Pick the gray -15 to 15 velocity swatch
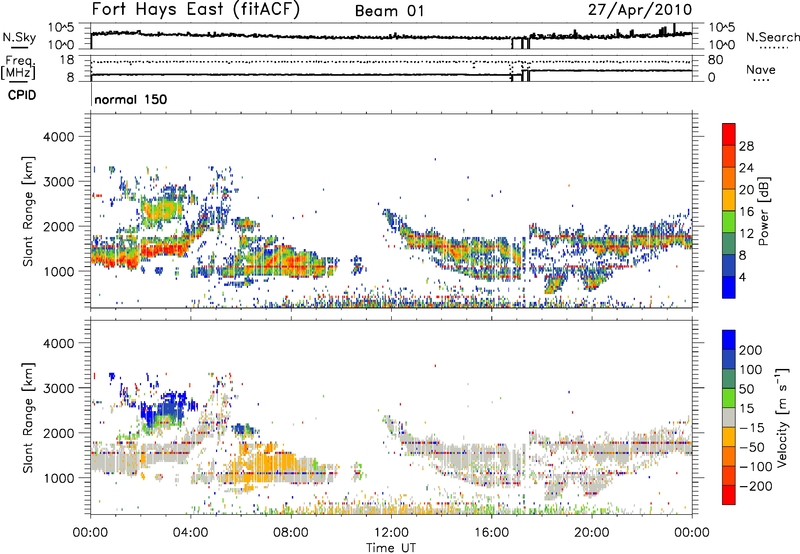Viewport: 800px width, 554px height. pyautogui.click(x=729, y=417)
